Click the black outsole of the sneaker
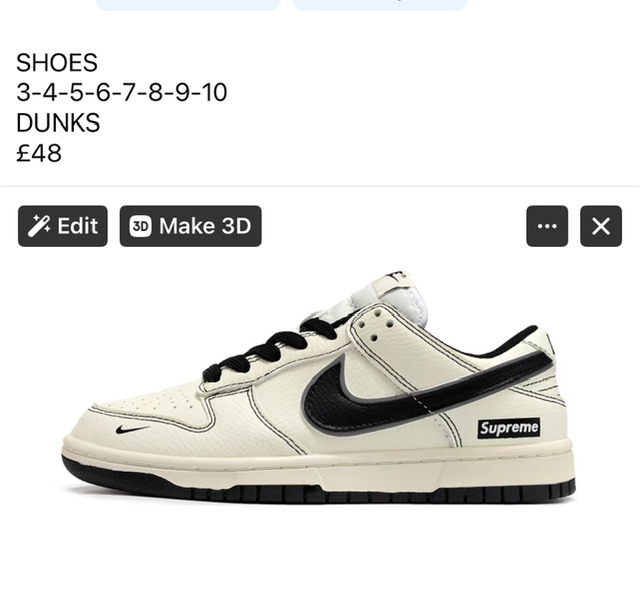640x614 pixels. [318, 488]
